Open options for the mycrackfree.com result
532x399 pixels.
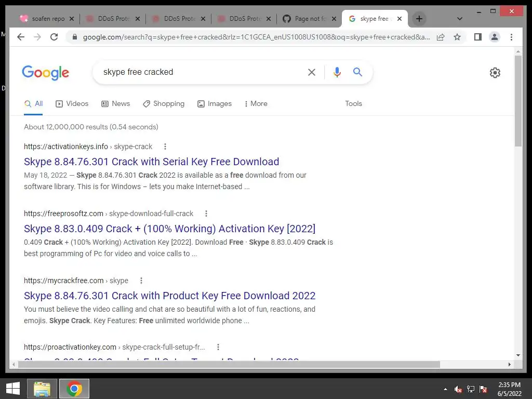141,281
